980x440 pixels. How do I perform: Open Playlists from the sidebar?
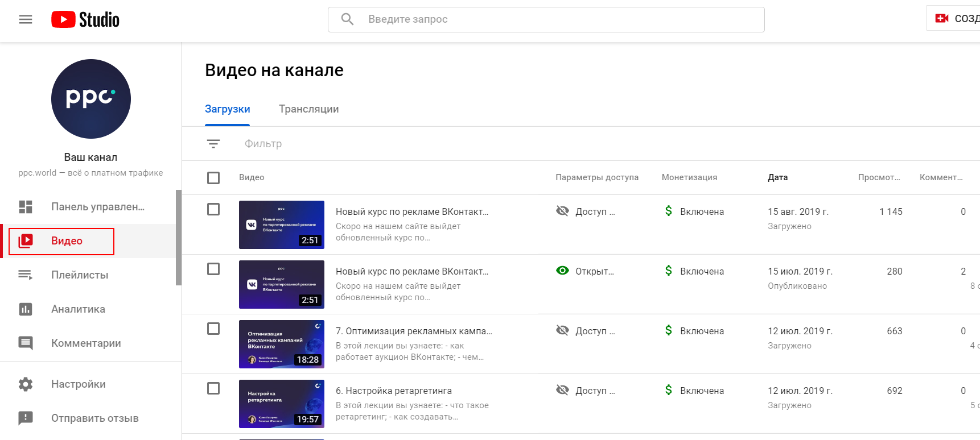(x=79, y=275)
